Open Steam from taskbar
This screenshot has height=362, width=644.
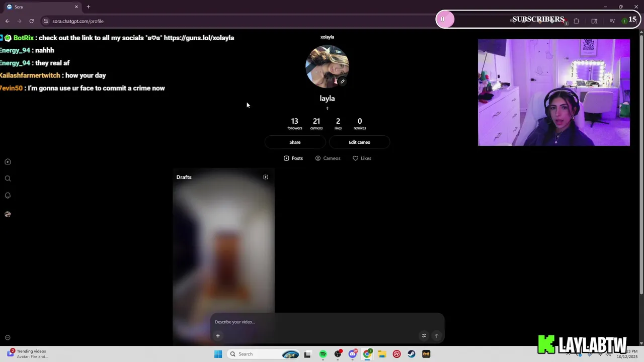point(412,354)
